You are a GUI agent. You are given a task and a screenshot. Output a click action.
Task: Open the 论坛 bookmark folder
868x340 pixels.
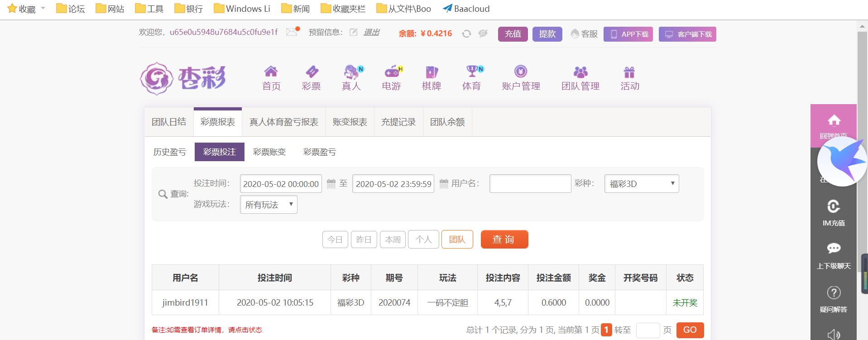click(x=71, y=8)
